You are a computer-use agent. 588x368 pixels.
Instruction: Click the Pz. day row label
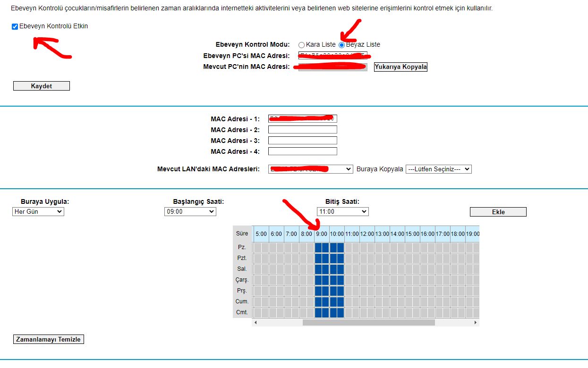click(x=242, y=247)
